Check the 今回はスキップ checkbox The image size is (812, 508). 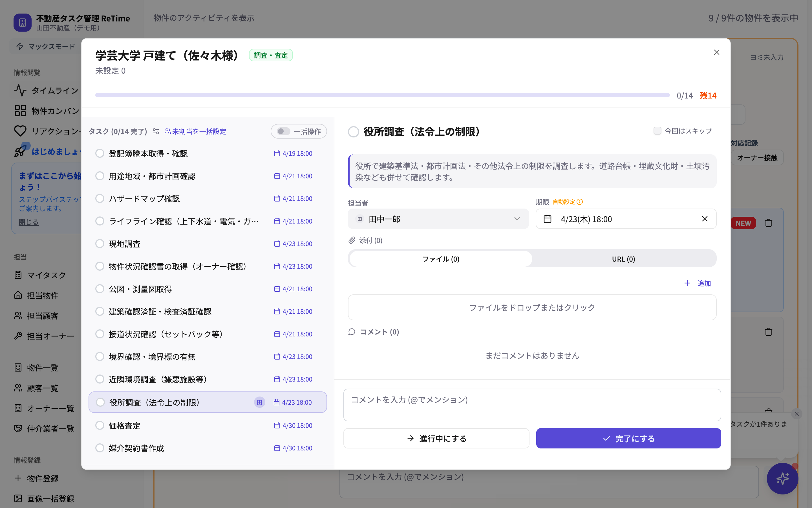[657, 131]
